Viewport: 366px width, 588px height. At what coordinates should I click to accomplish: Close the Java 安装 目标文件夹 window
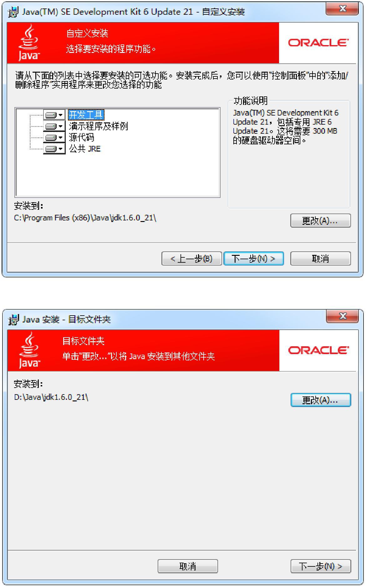342,316
